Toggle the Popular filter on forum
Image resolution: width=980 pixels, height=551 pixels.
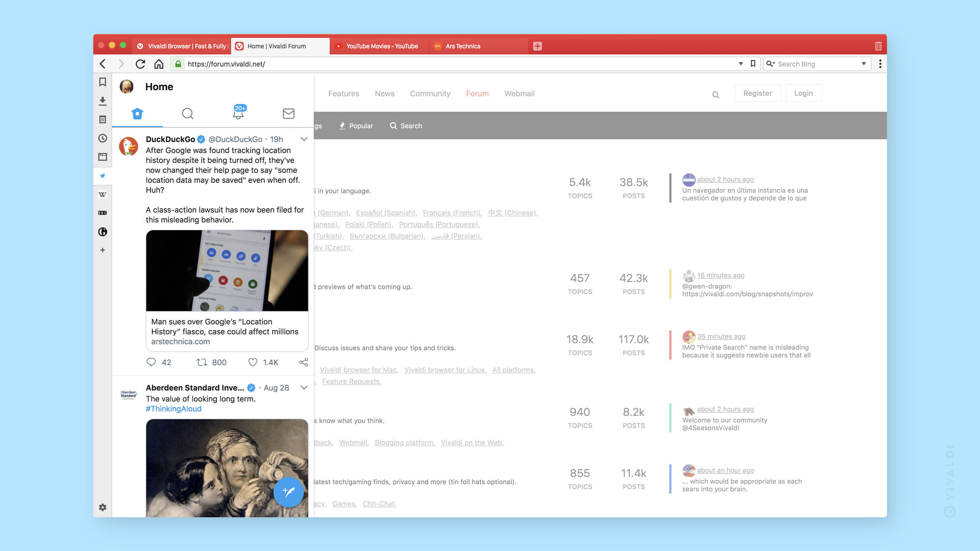tap(356, 126)
